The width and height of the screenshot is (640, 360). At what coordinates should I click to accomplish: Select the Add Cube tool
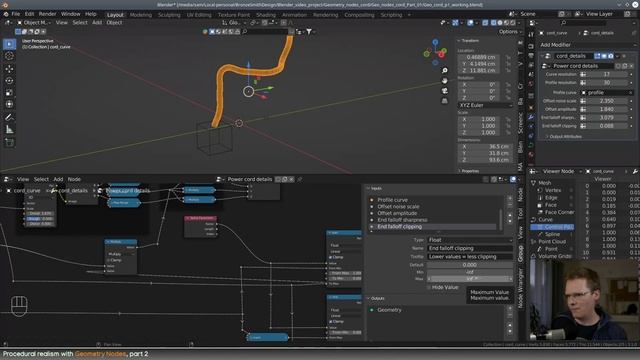[x=9, y=142]
